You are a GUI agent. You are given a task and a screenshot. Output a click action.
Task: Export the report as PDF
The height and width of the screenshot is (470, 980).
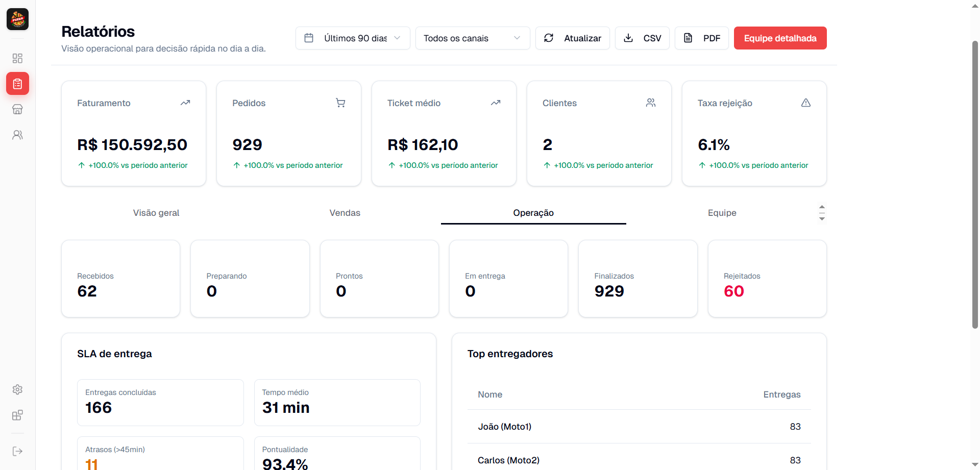(x=702, y=38)
